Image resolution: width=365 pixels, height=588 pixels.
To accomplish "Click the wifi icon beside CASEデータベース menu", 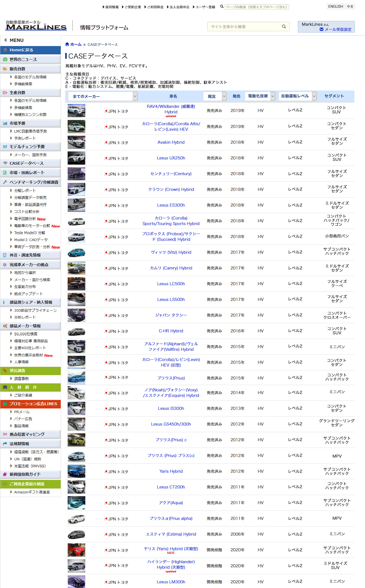I will (5, 163).
